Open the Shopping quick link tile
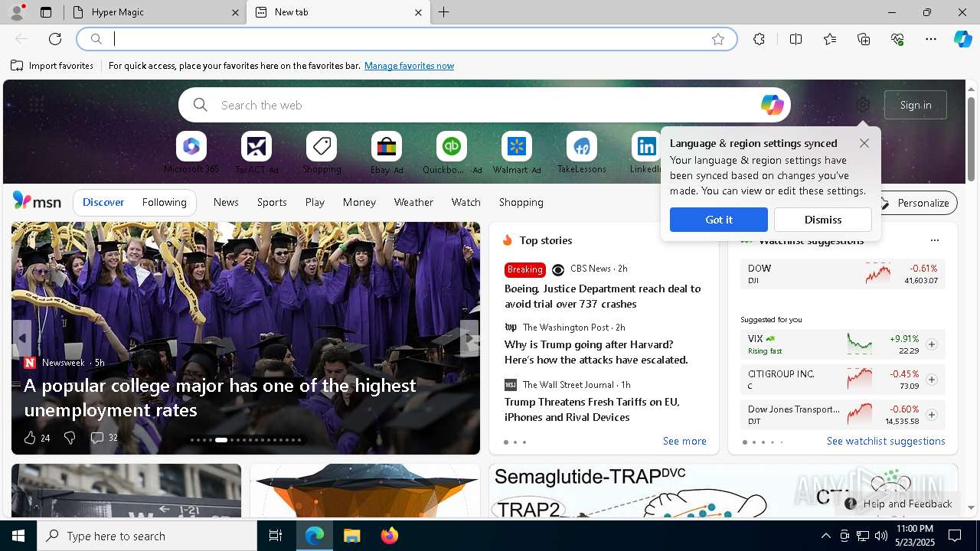The image size is (980, 551). tap(322, 153)
